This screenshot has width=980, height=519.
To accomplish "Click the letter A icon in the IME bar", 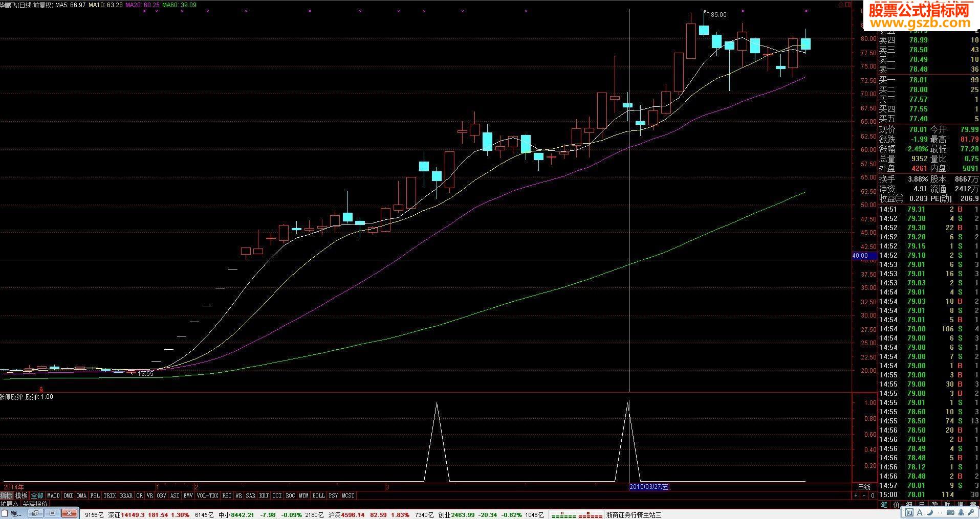I will (920, 512).
